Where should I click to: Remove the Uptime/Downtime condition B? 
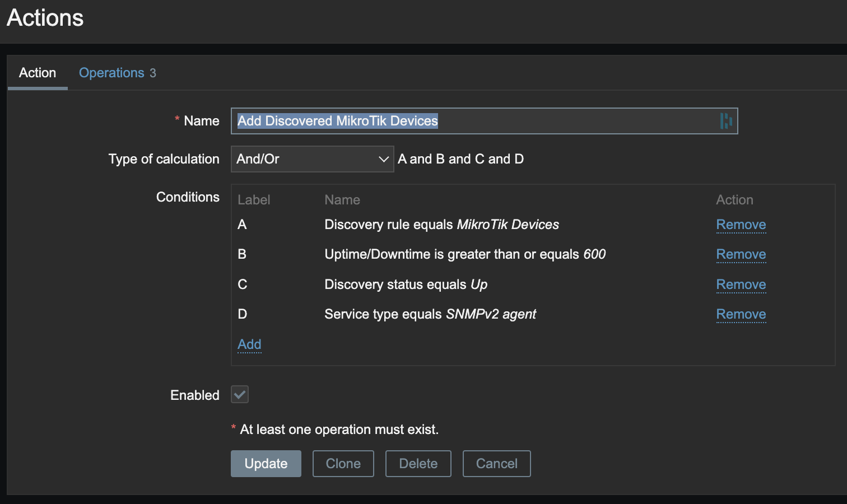pos(741,254)
